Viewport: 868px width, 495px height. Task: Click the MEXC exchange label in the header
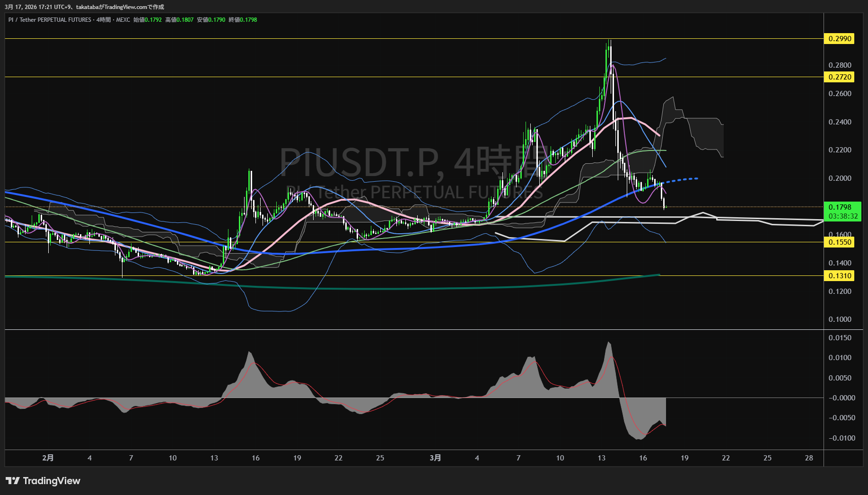pyautogui.click(x=123, y=20)
